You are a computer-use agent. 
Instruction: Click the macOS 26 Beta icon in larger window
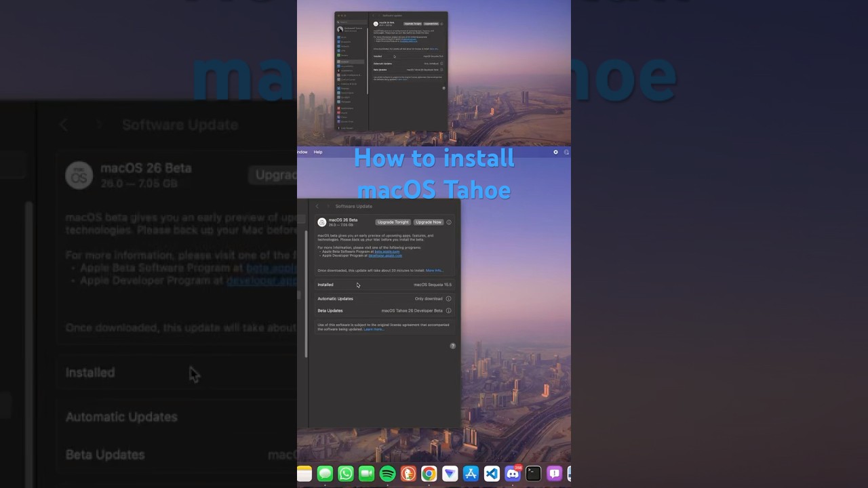pos(322,222)
